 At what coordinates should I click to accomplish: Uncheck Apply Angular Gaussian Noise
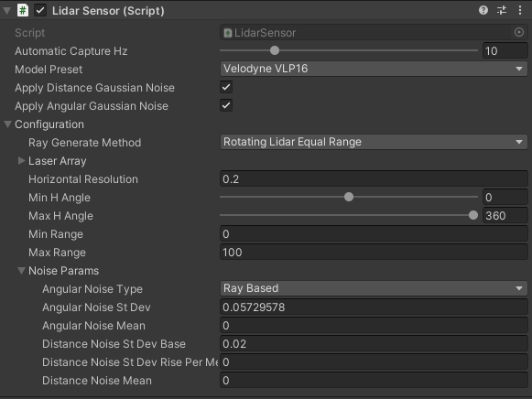tap(226, 105)
